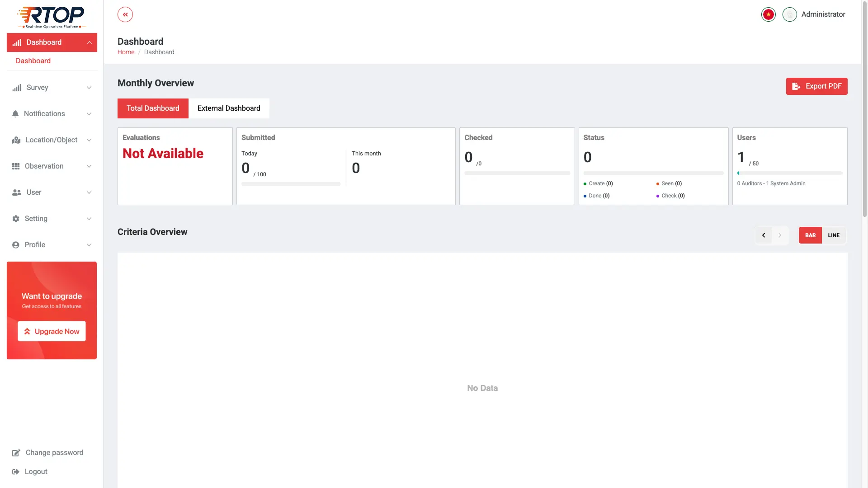The width and height of the screenshot is (868, 488).
Task: Switch chart view to LINE
Action: coord(834,235)
